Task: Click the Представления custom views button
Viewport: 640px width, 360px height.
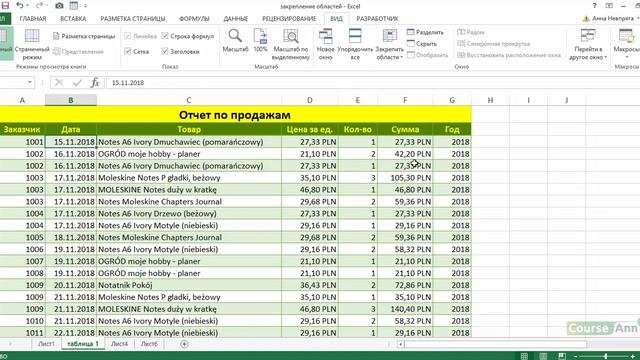Action: click(78, 51)
